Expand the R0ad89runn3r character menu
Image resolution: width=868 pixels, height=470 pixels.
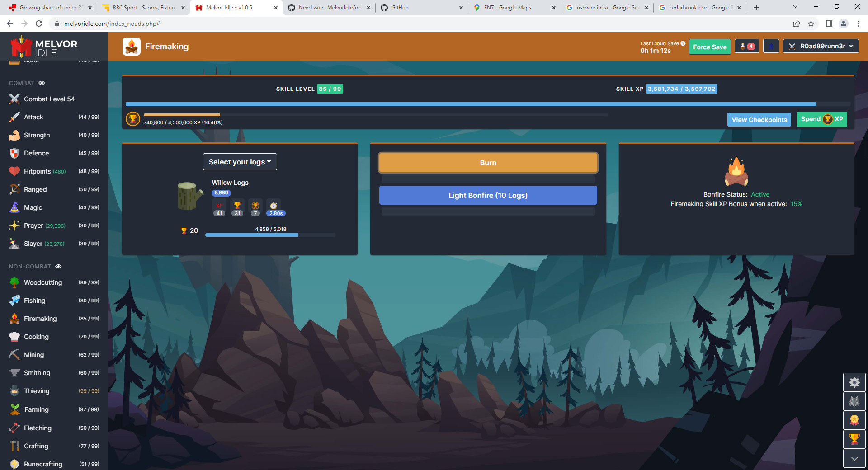pyautogui.click(x=820, y=46)
